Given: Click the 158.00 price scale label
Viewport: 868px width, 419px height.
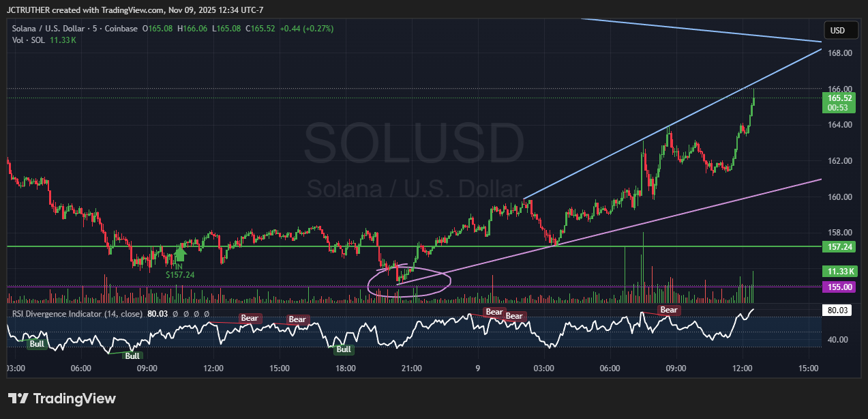Looking at the screenshot, I should [x=840, y=233].
